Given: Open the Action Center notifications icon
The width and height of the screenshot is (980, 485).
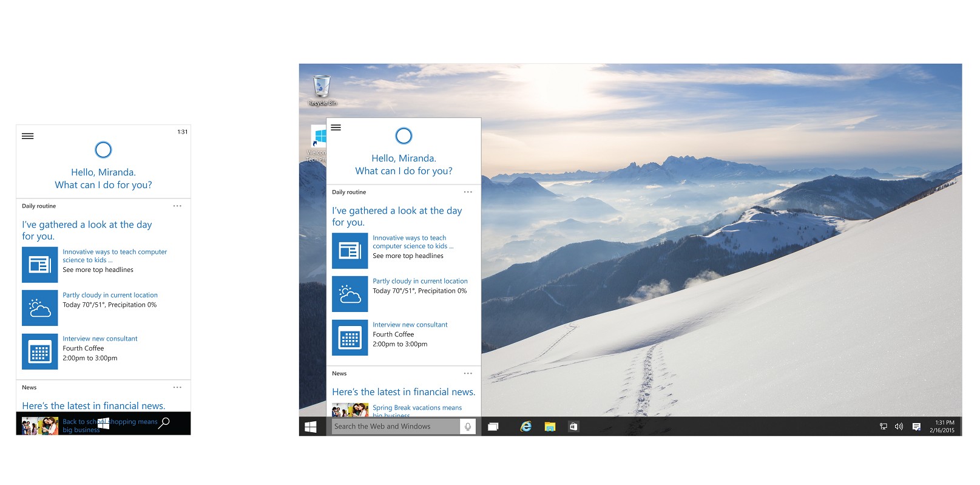Looking at the screenshot, I should tap(916, 427).
